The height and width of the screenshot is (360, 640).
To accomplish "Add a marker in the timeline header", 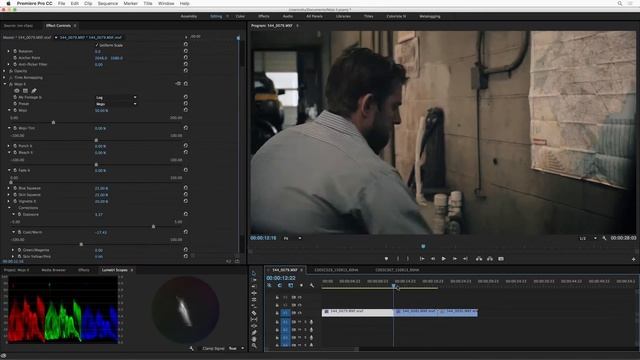I will [x=301, y=285].
